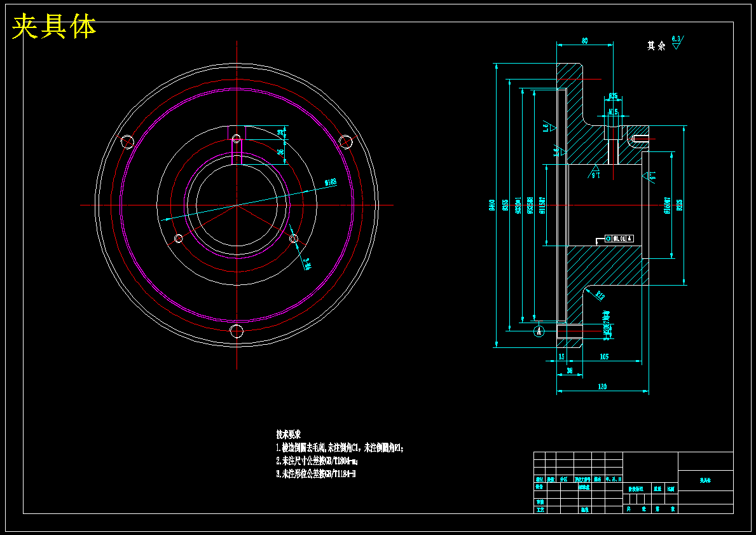Select the 15 dimension near bottom flange
This screenshot has width=756, height=535.
pos(561,356)
